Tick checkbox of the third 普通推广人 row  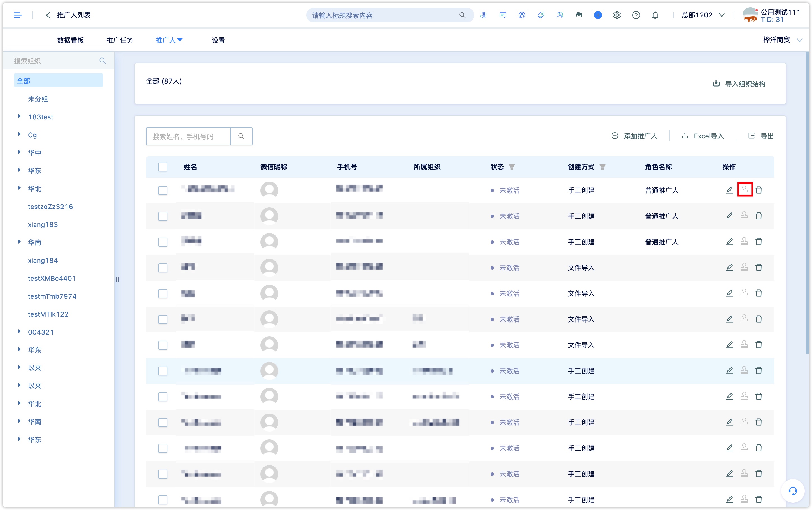tap(163, 242)
